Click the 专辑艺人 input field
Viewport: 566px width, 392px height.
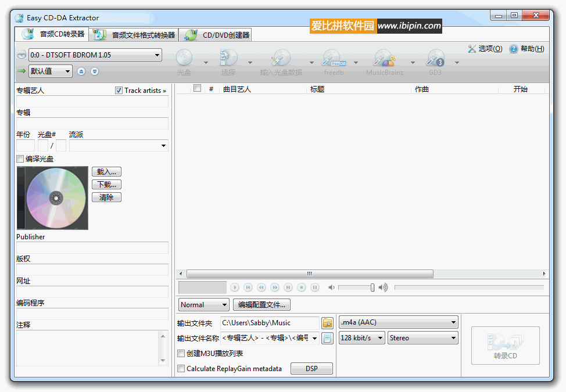pos(92,101)
